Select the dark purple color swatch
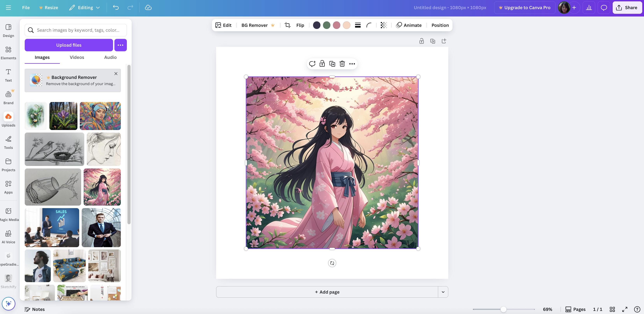Image resolution: width=644 pixels, height=314 pixels. [317, 25]
